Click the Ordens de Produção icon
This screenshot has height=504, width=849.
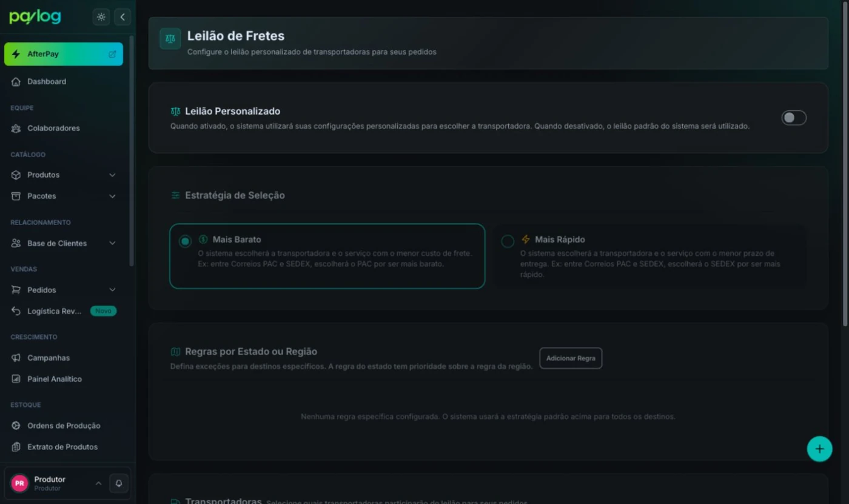tap(16, 426)
